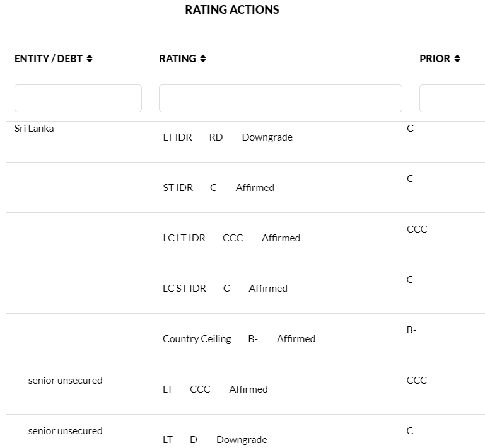Sort table by the Entity / Debt header
The width and height of the screenshot is (485, 448).
(49, 59)
